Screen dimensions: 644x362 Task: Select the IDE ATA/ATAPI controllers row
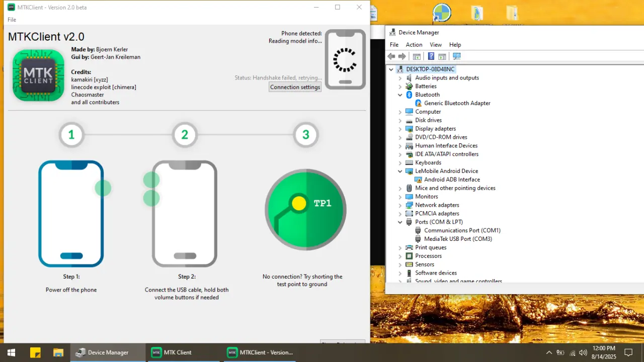tap(447, 154)
